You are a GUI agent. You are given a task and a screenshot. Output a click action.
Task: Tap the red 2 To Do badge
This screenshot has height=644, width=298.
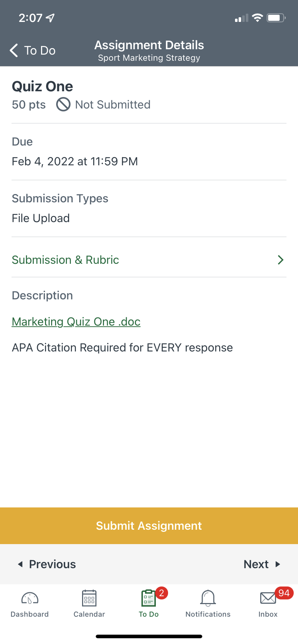tap(162, 593)
